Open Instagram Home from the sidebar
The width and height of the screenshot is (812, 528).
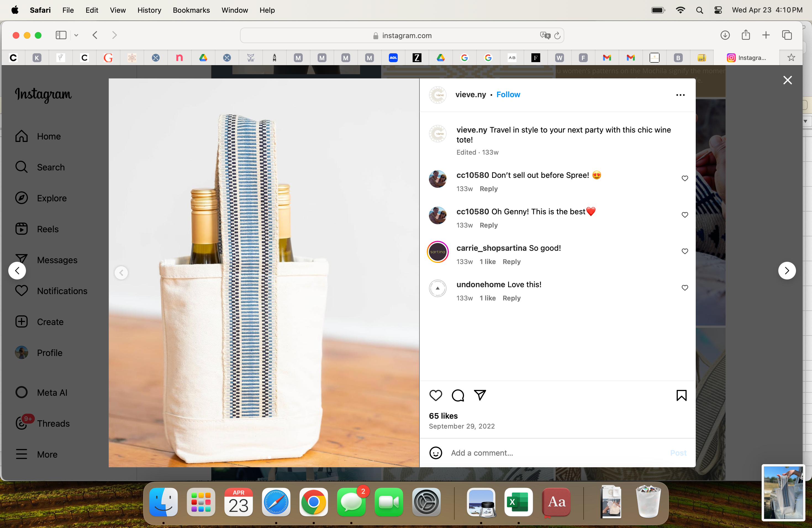tap(38, 136)
